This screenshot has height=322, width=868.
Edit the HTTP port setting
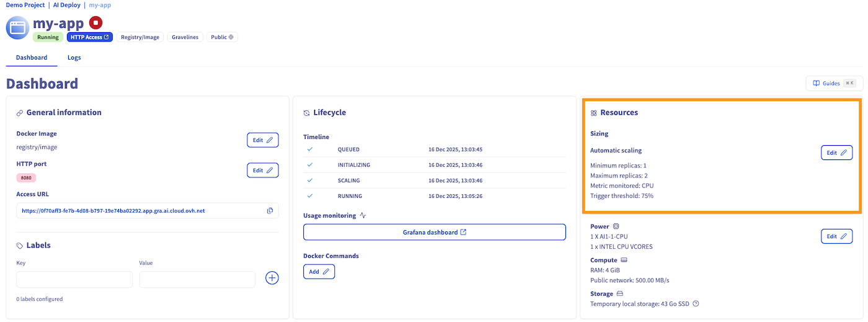(x=262, y=171)
